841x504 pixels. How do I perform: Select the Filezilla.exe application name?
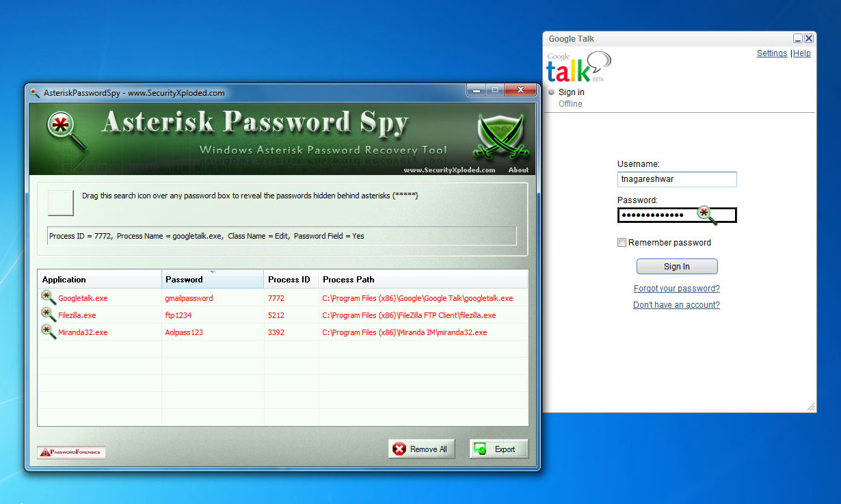77,315
